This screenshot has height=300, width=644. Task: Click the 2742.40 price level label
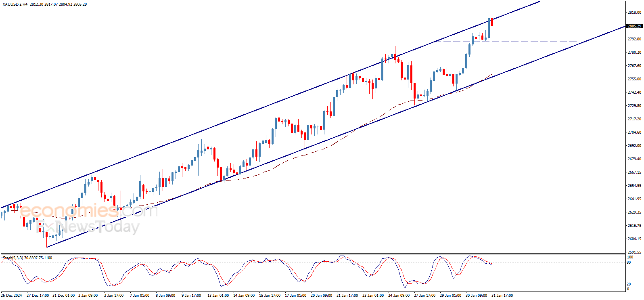[x=634, y=92]
